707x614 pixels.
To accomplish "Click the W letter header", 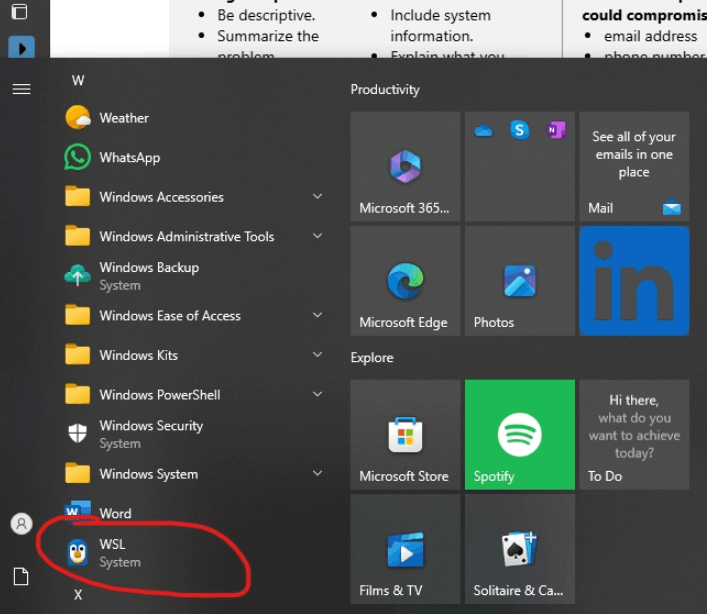I will 78,81.
